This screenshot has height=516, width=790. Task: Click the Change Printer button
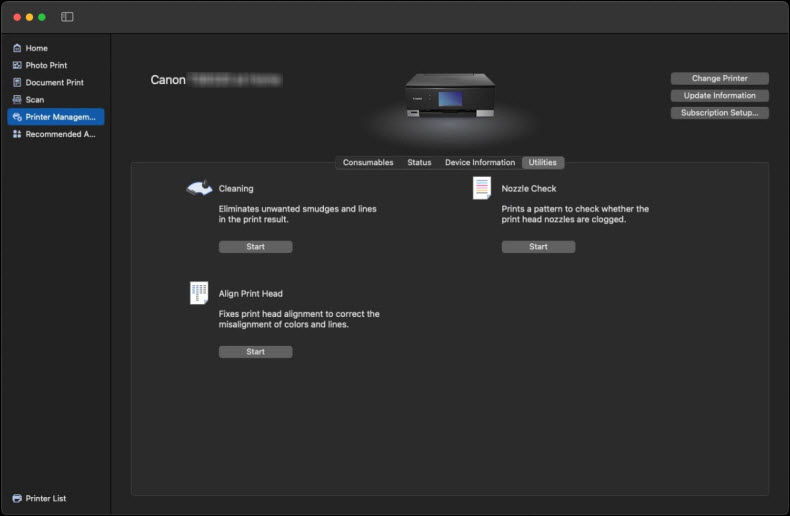719,78
